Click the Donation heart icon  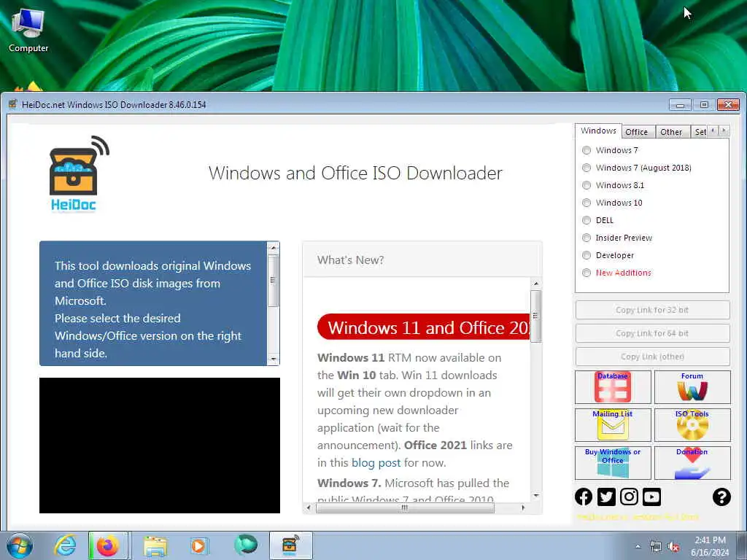pos(692,462)
